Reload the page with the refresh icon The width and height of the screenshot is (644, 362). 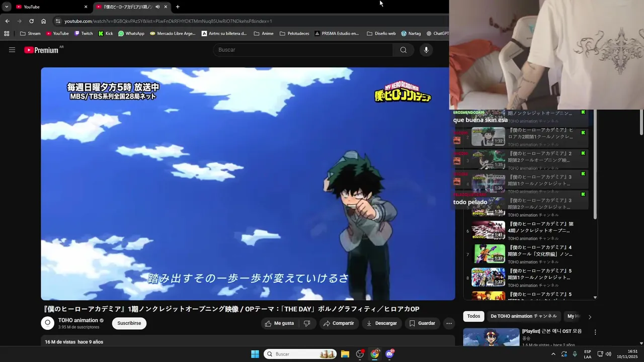[31, 21]
